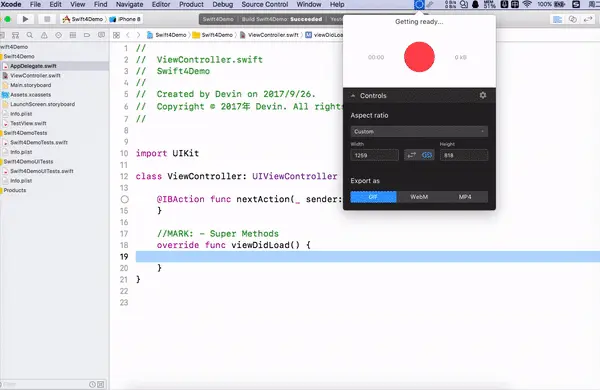Choose the Swift4Demo scheme in toolbar
This screenshot has height=390, width=600.
(83, 19)
